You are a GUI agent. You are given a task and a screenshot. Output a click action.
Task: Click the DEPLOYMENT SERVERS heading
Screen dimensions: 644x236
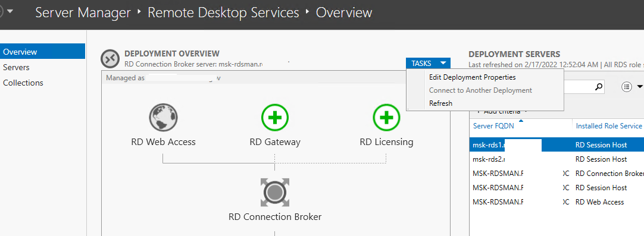[x=514, y=54]
